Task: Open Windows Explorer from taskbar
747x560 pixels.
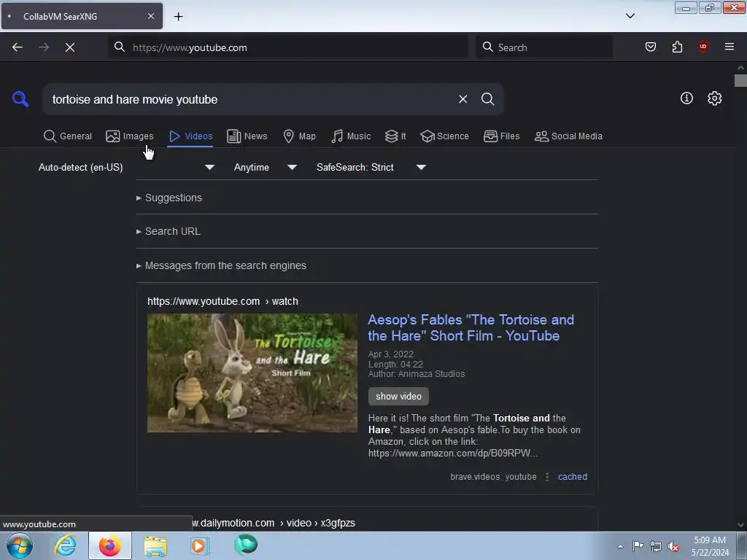Action: (x=155, y=545)
